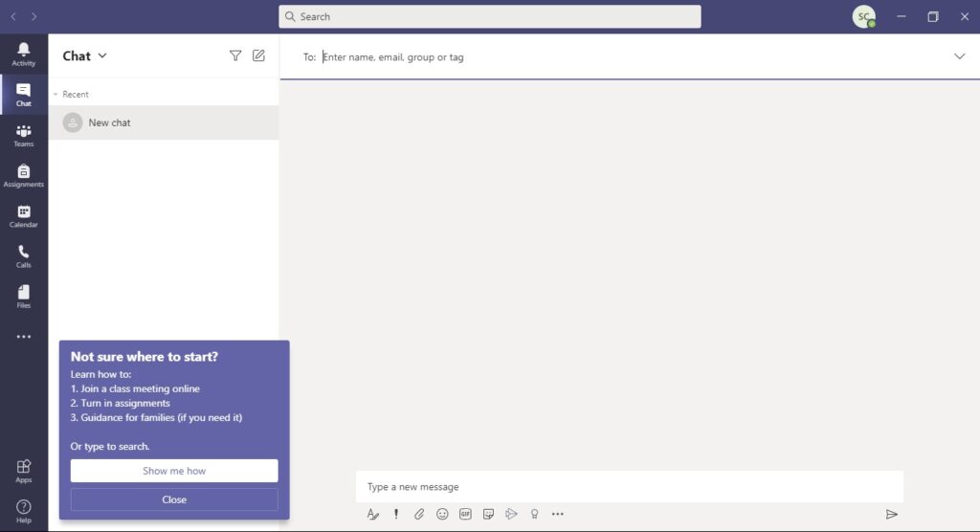The height and width of the screenshot is (532, 980).
Task: Select the New chat entry
Action: click(x=164, y=122)
